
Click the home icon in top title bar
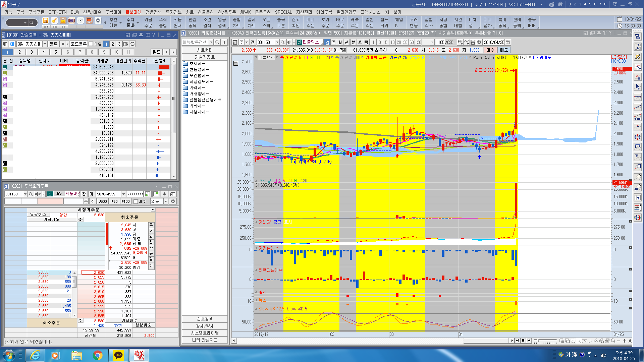pos(560,4)
